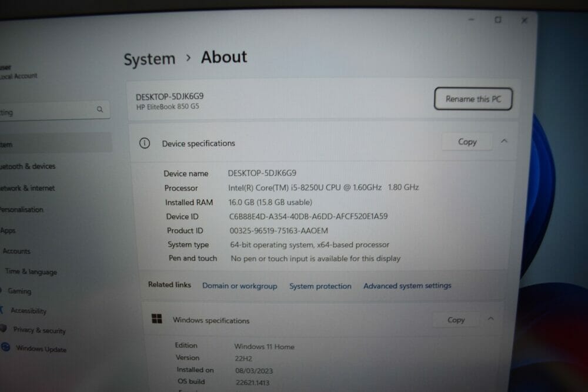Open Advanced system settings link
Viewport: 588px width, 392px height.
pyautogui.click(x=407, y=286)
